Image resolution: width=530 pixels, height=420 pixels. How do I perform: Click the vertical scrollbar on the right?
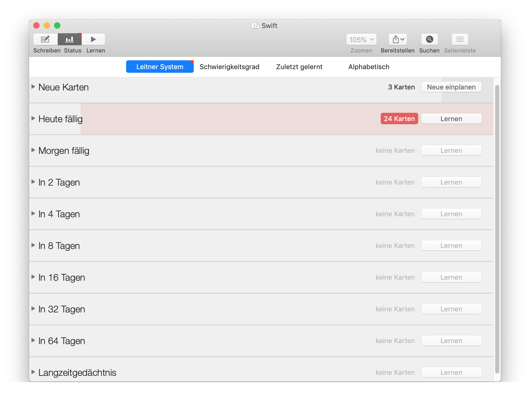coord(497,229)
